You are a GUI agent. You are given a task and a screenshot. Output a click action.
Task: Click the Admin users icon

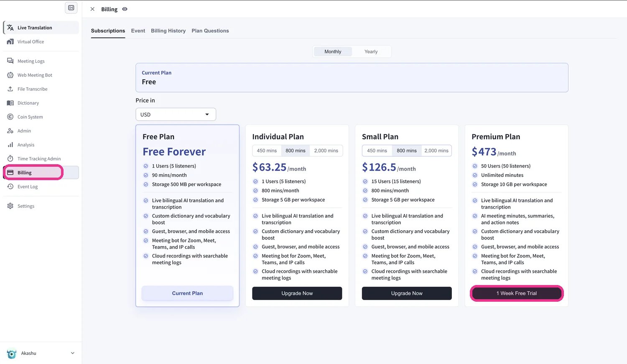10,131
